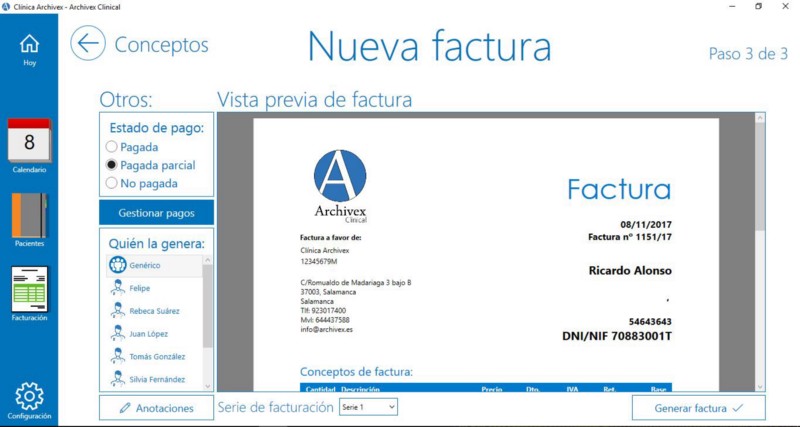
Task: Click 'Tlf: 923017400' in the preview
Action: 323,311
